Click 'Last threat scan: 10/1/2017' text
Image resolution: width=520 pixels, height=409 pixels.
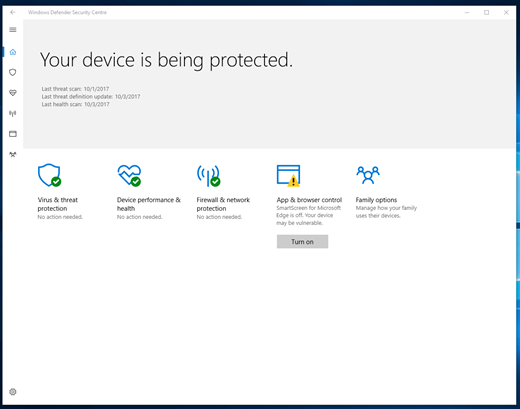[75, 89]
